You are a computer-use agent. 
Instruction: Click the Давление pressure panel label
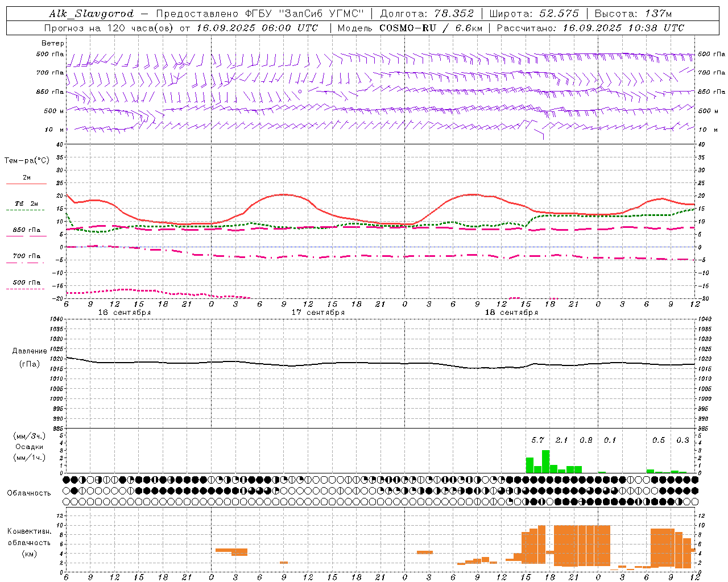tap(30, 351)
